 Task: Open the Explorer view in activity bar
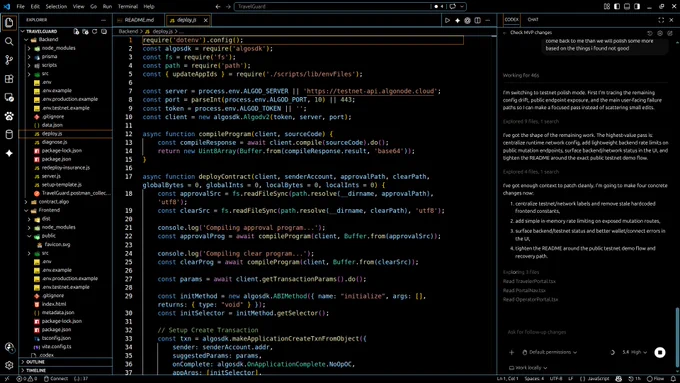[9, 23]
